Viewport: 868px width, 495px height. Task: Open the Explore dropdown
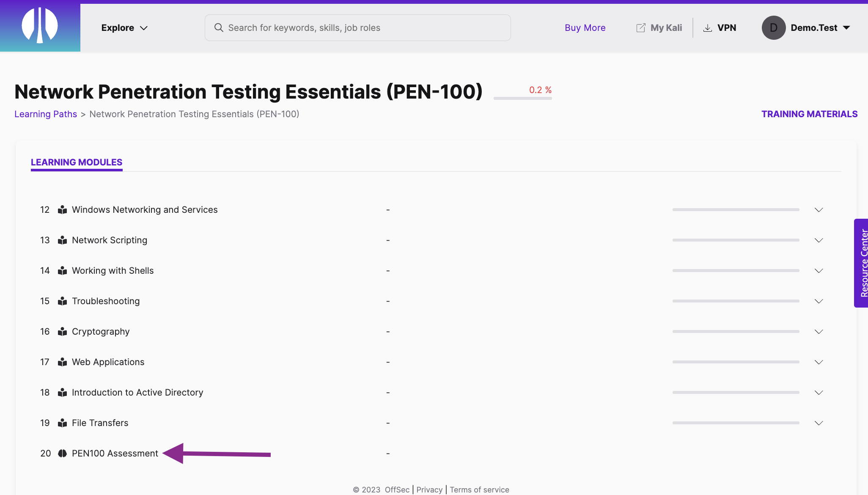coord(124,27)
